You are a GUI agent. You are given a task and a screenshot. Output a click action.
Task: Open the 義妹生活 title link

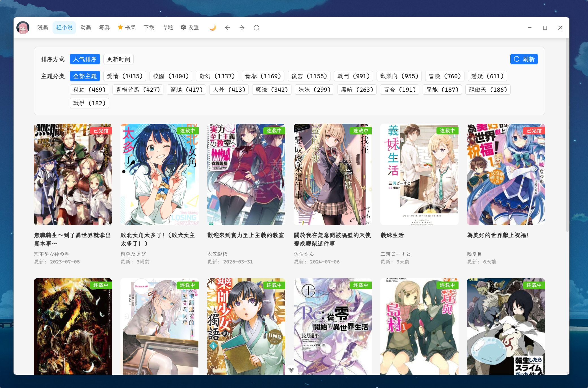pyautogui.click(x=392, y=235)
